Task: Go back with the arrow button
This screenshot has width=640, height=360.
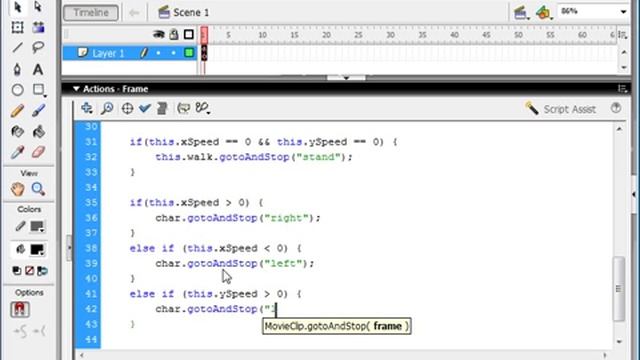Action: (134, 13)
